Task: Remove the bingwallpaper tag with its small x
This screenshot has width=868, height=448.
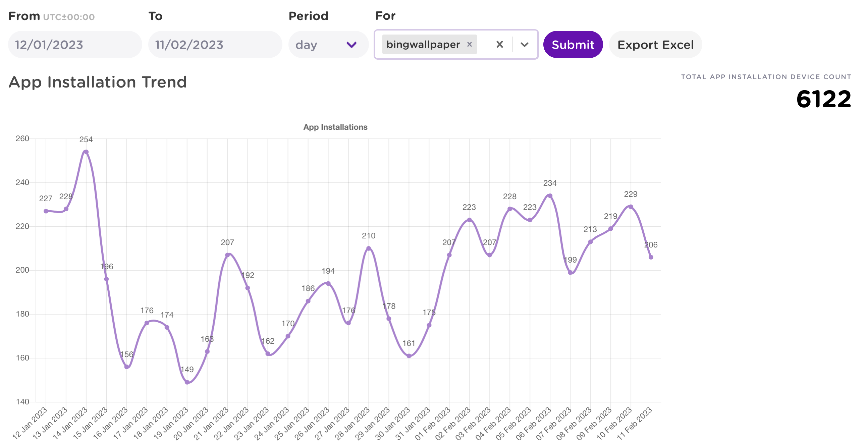Action: pyautogui.click(x=470, y=44)
